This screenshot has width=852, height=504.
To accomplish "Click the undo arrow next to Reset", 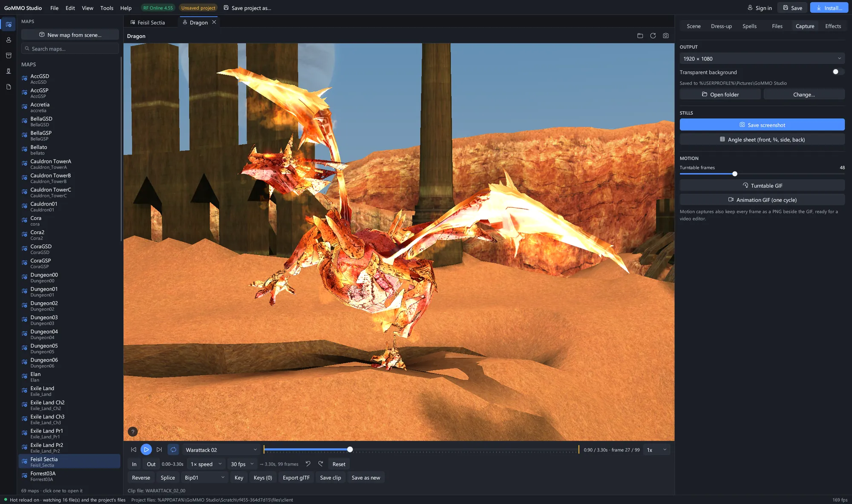I will point(308,464).
